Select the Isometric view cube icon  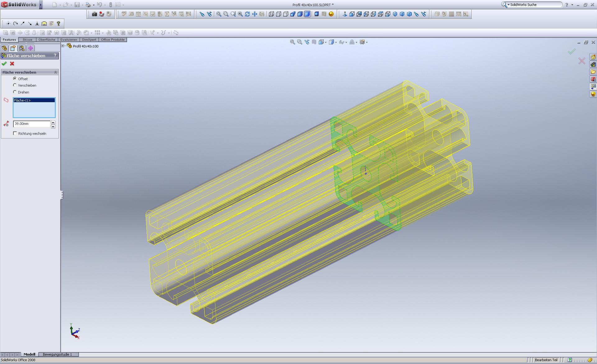click(395, 14)
